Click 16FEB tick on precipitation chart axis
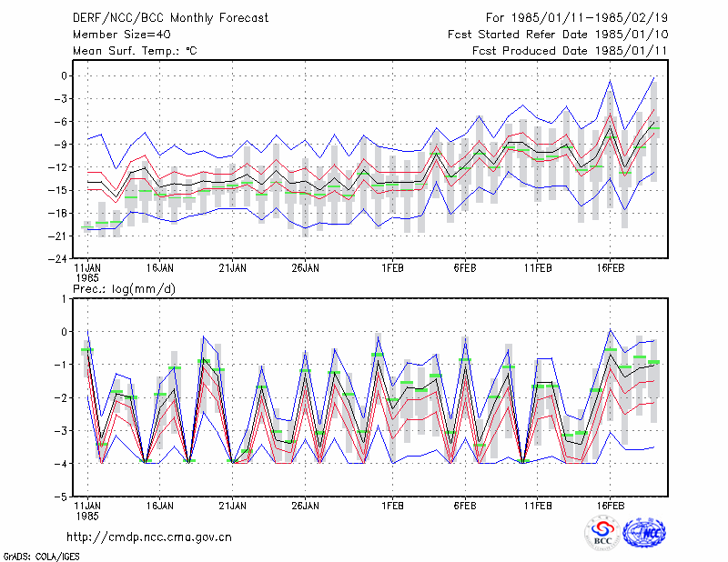728x562 pixels. coord(610,506)
